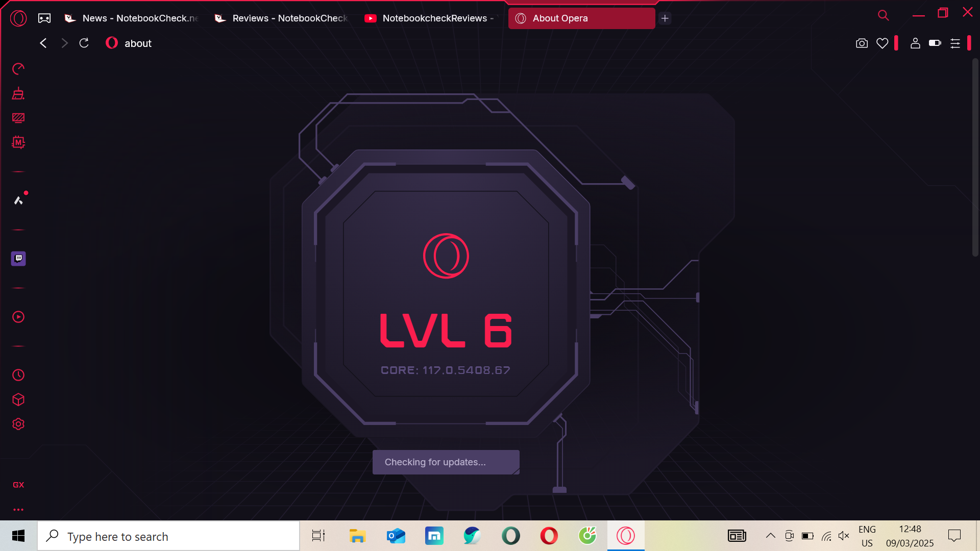This screenshot has width=980, height=551.
Task: Open GX Corner gamepad icon
Action: [x=44, y=18]
